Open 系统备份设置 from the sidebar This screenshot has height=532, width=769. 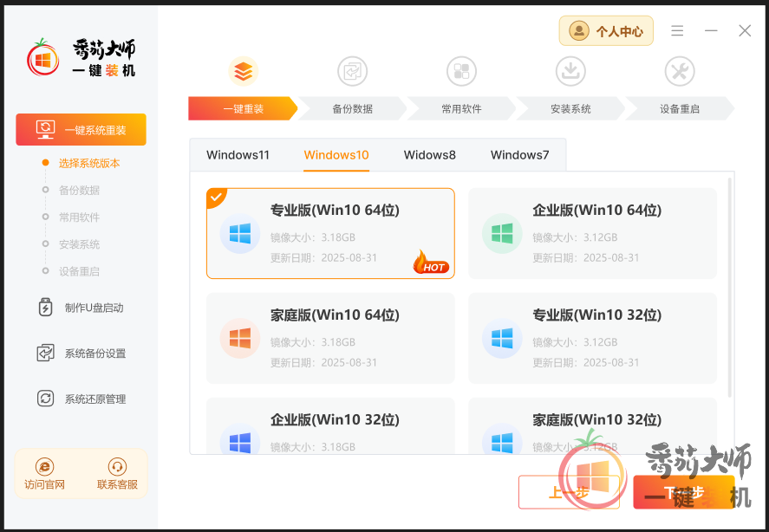81,354
